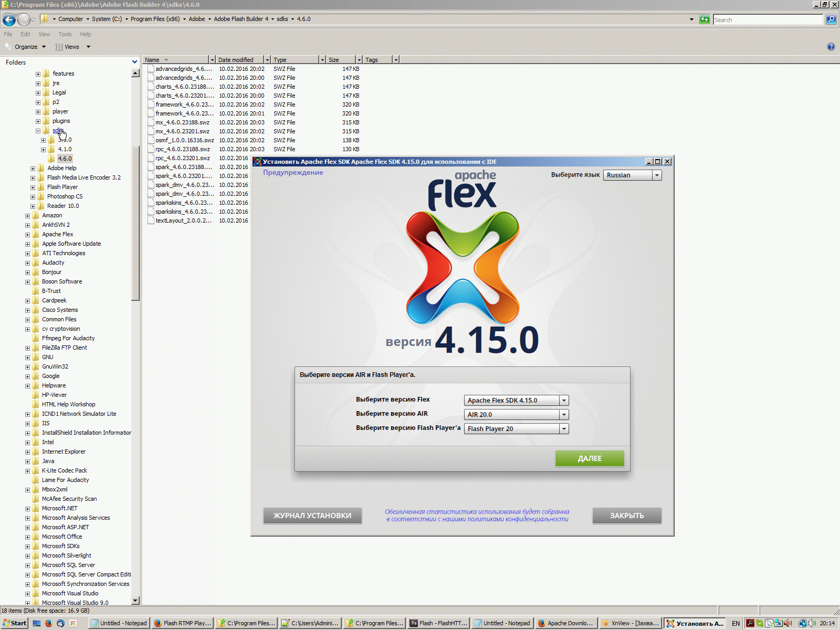Open the Name column filter dropdown

pos(212,60)
